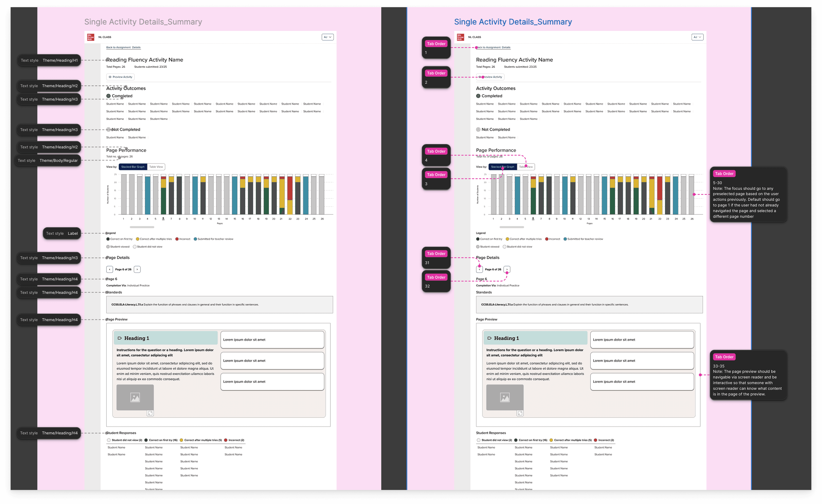Click Preview Activity button in left frame
Image resolution: width=822 pixels, height=504 pixels.
tap(120, 77)
